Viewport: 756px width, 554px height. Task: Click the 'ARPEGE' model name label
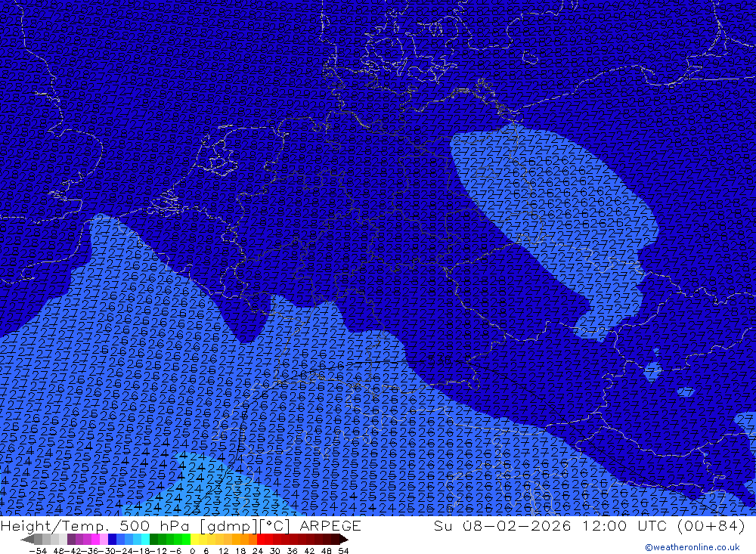(x=330, y=525)
